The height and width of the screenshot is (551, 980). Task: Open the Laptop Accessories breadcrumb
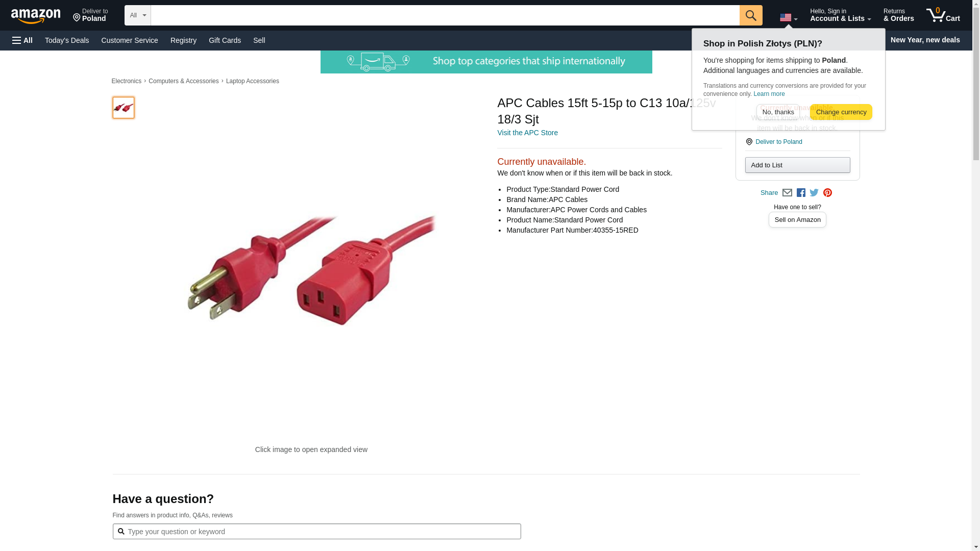tap(252, 81)
